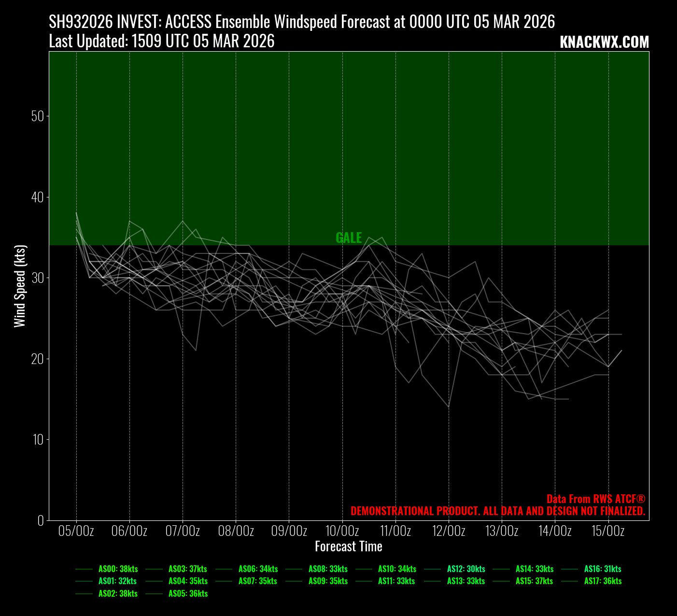Click the 50 wind speed axis tick label
Image resolution: width=677 pixels, height=616 pixels.
coord(38,116)
